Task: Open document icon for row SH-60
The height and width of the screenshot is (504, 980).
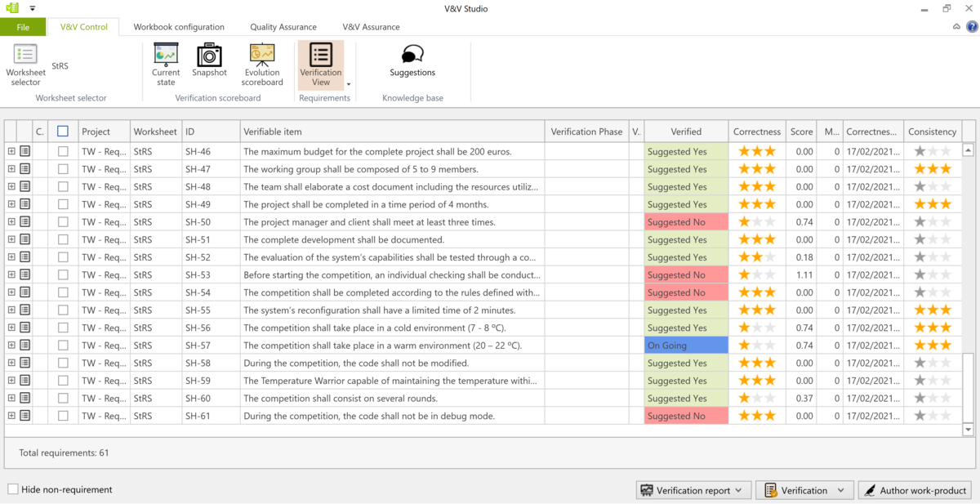Action: (x=25, y=398)
